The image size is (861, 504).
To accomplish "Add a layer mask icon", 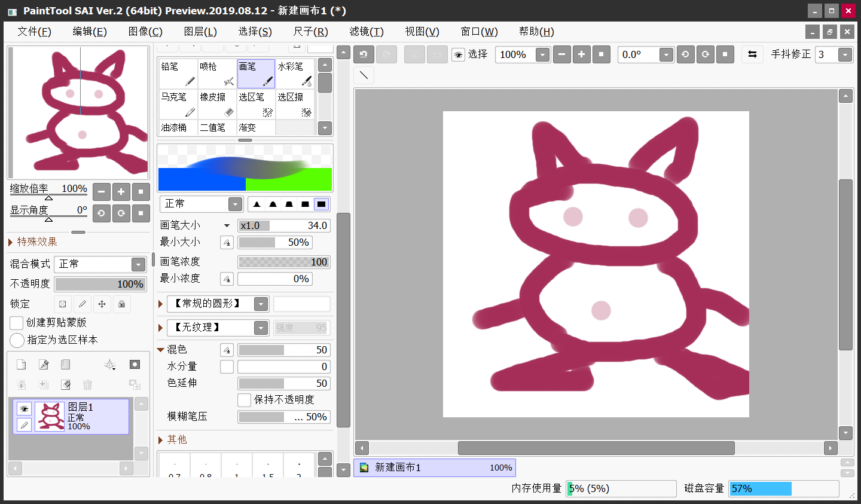I will [135, 365].
